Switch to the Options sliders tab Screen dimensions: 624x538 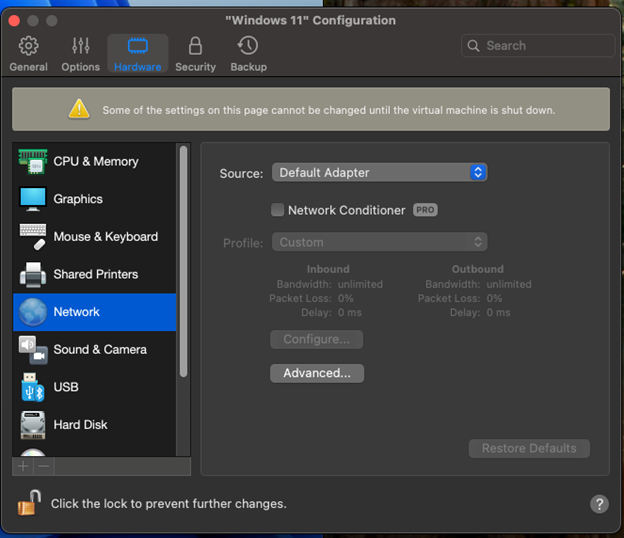[80, 54]
